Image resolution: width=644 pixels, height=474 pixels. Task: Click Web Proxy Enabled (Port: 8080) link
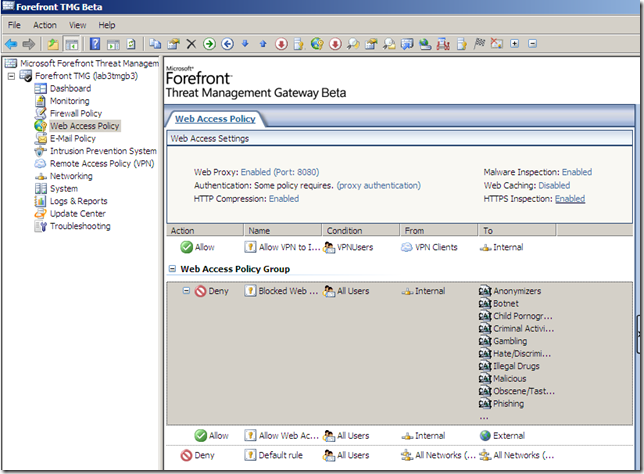click(280, 172)
